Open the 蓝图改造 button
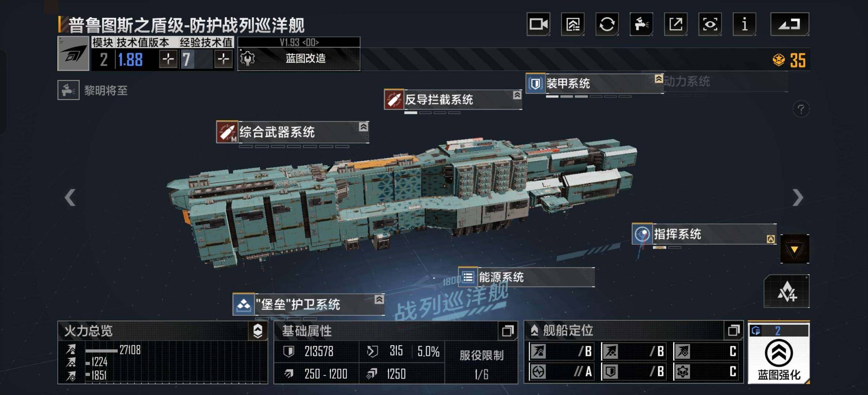 299,59
